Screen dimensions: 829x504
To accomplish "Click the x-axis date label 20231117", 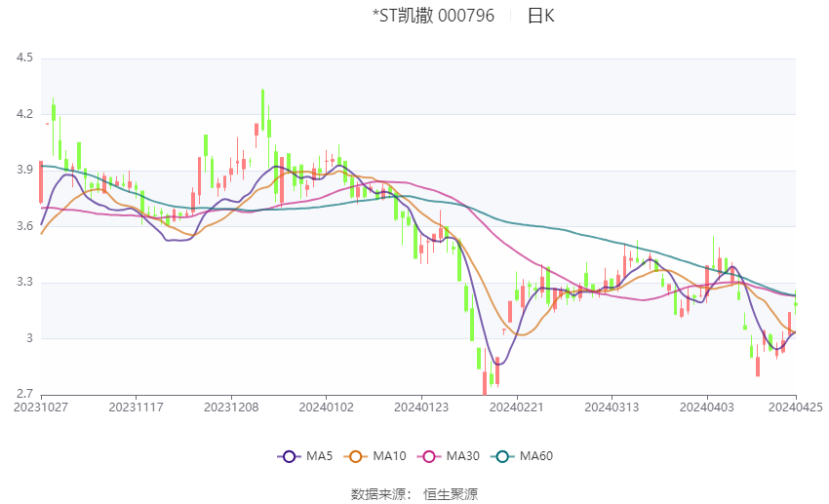I will pyautogui.click(x=136, y=407).
